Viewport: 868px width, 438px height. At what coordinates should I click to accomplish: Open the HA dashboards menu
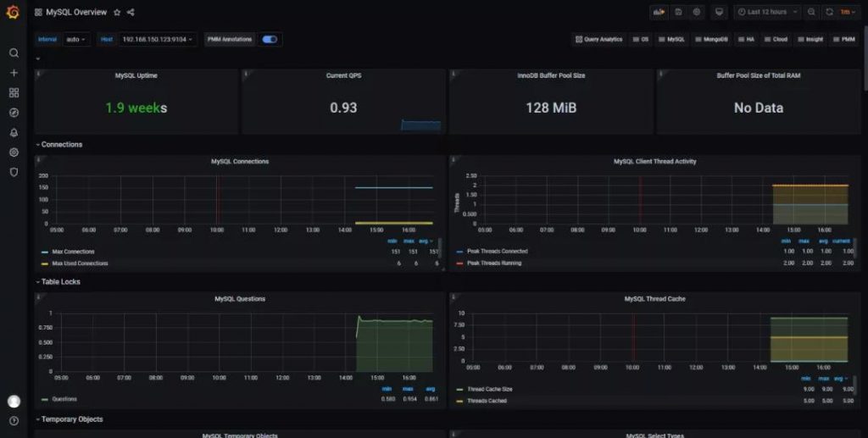(747, 39)
